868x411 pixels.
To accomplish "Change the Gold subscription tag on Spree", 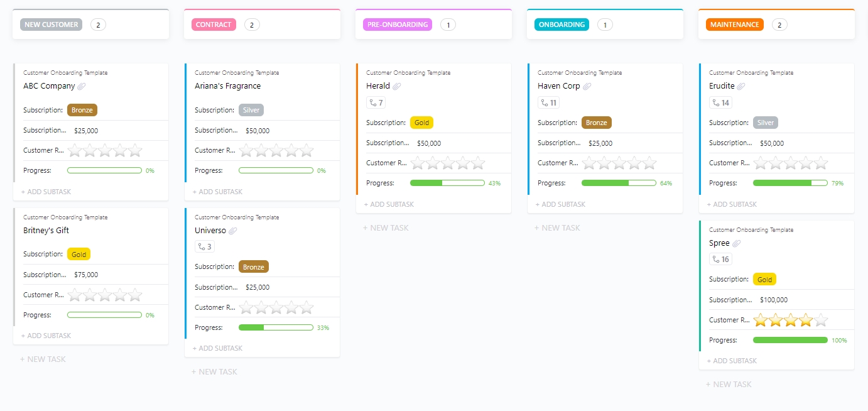I will click(764, 278).
